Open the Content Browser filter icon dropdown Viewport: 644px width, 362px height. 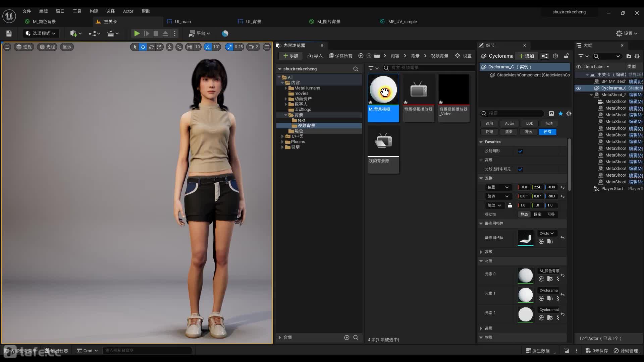point(373,68)
